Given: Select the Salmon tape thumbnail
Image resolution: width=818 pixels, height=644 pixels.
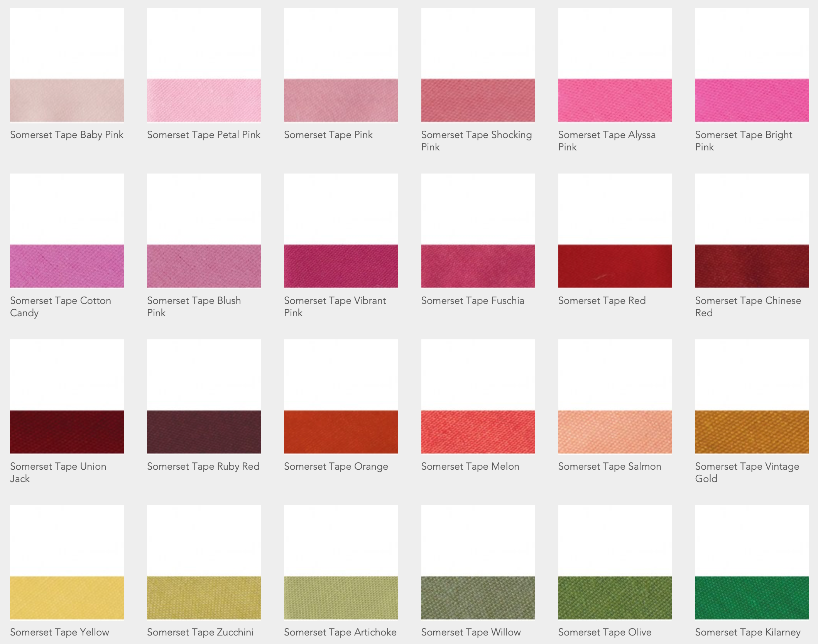Looking at the screenshot, I should coord(615,432).
